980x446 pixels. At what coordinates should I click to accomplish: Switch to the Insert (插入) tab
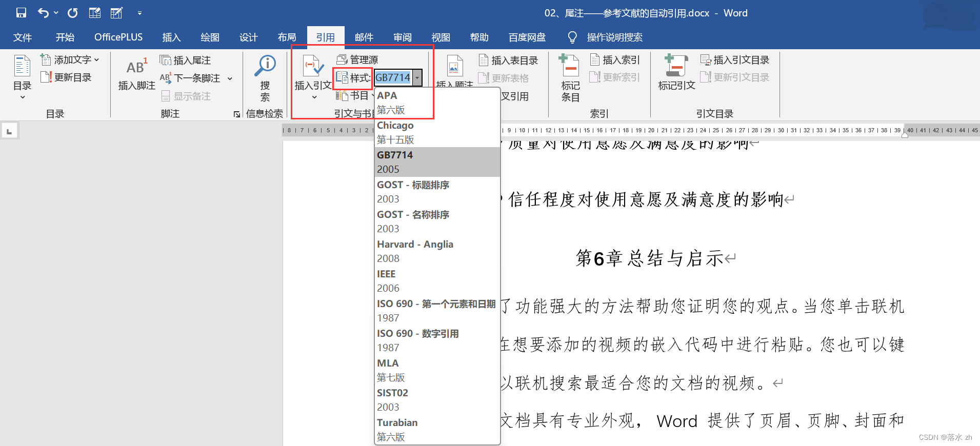tap(171, 37)
